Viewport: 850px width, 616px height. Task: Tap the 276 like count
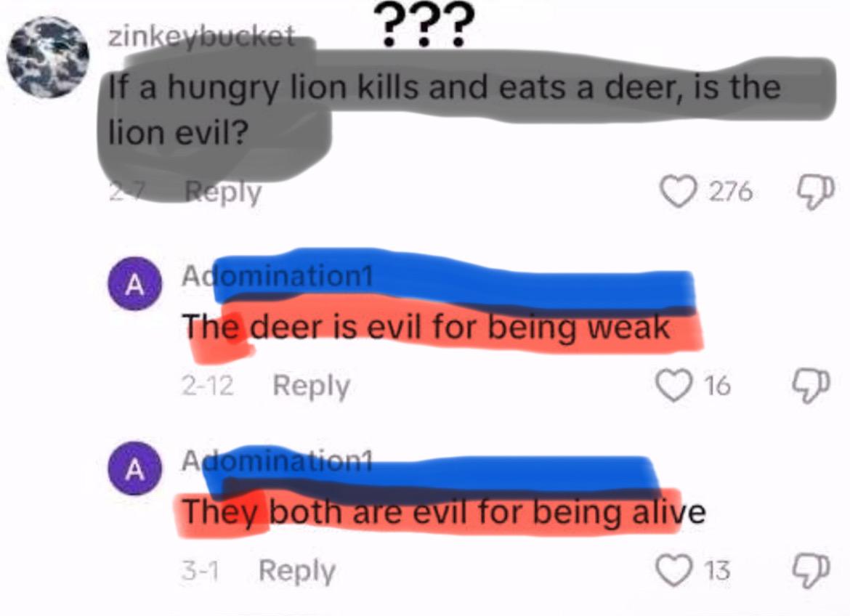731,192
